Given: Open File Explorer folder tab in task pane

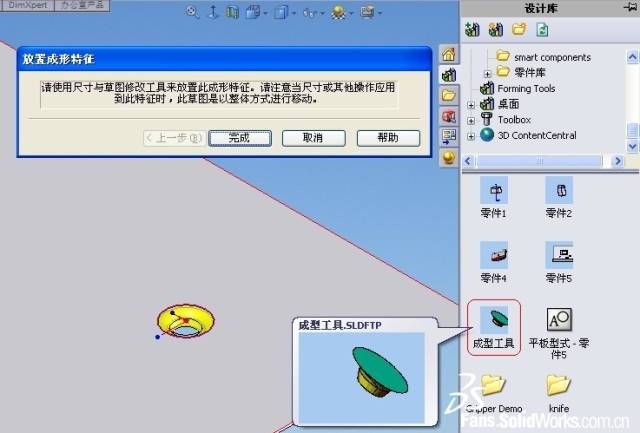Looking at the screenshot, I should (x=449, y=96).
